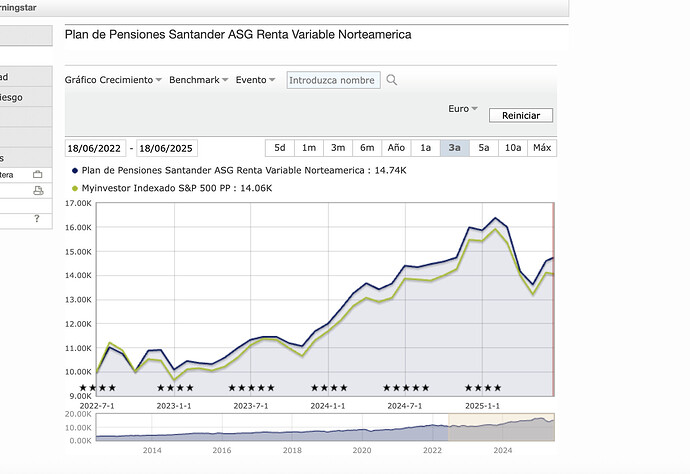This screenshot has height=474, width=690.
Task: Select the 3m time range
Action: click(x=338, y=148)
